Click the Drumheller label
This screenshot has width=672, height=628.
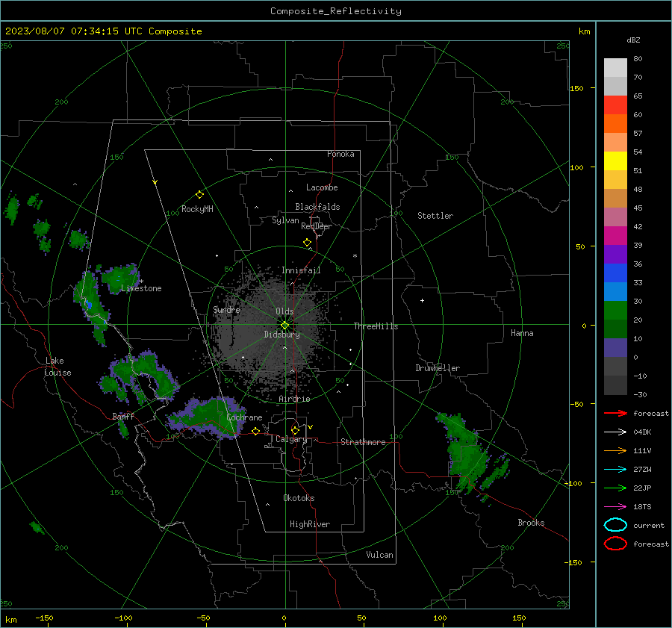[x=438, y=368]
